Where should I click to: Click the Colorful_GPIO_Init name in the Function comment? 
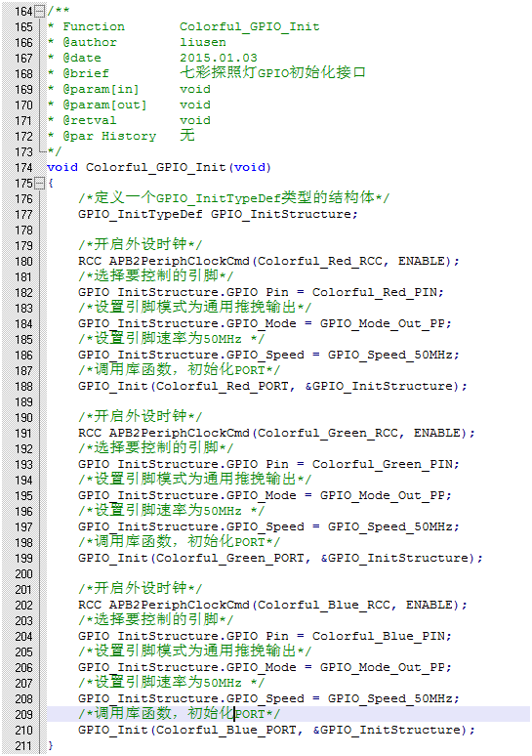point(250,26)
